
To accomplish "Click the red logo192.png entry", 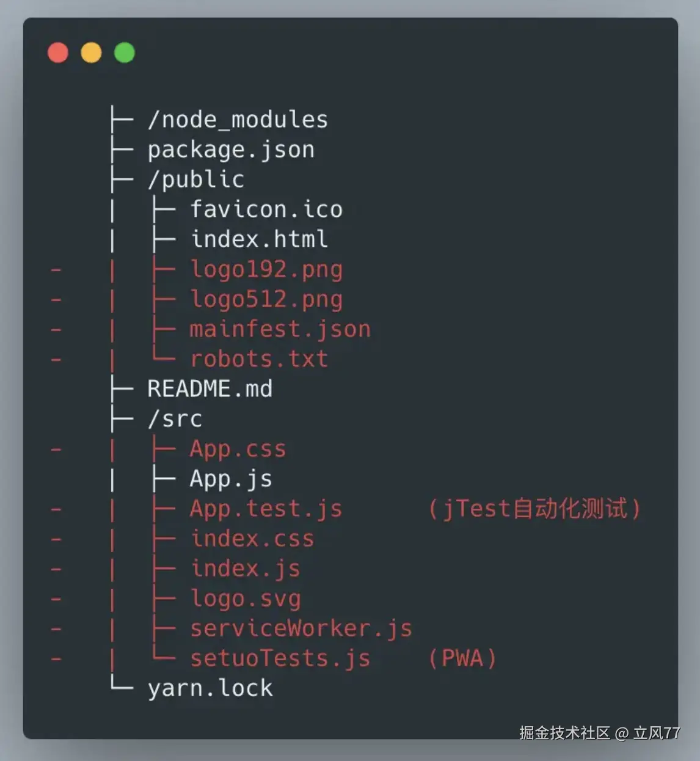I will [266, 269].
